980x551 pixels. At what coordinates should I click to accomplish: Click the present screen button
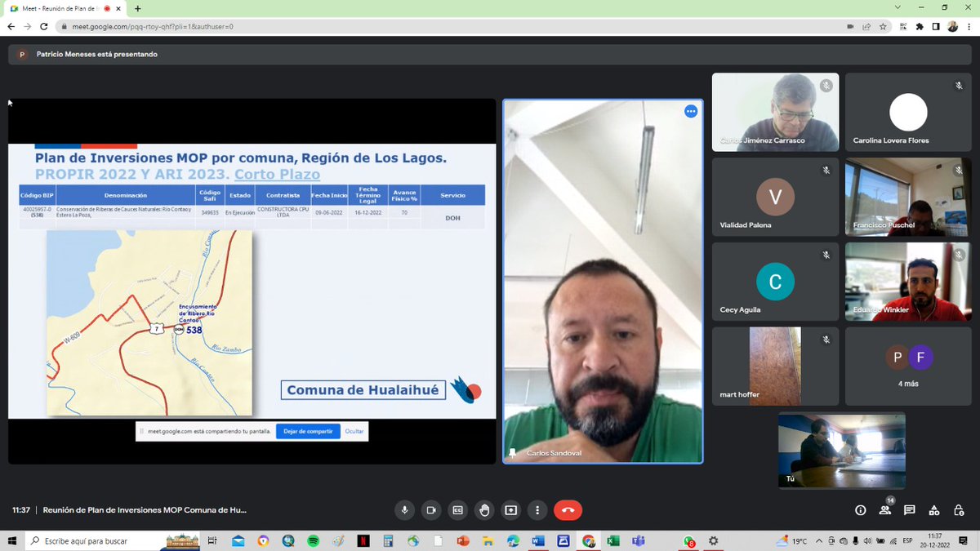tap(510, 510)
